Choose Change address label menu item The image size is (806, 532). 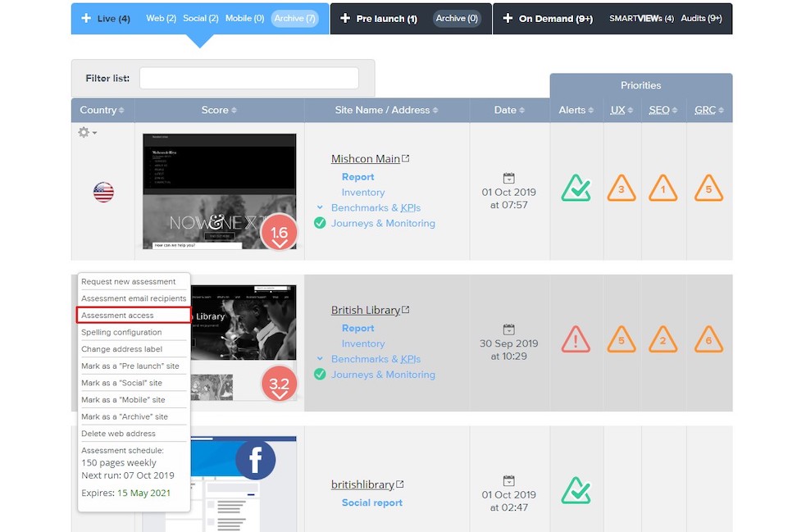(x=122, y=349)
